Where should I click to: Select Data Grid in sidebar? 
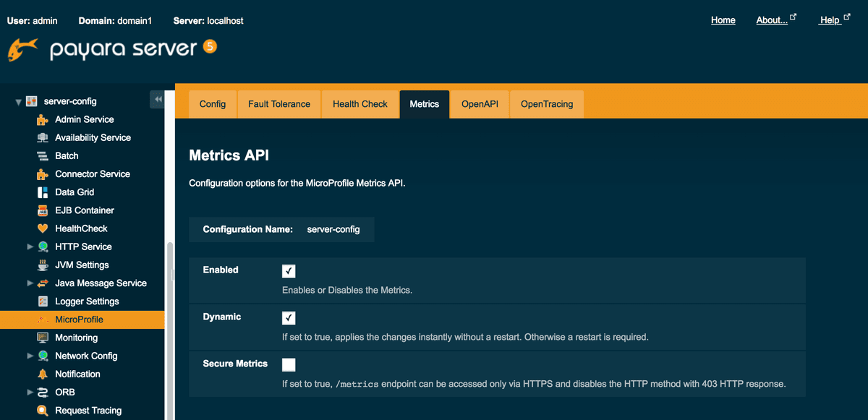pos(75,192)
